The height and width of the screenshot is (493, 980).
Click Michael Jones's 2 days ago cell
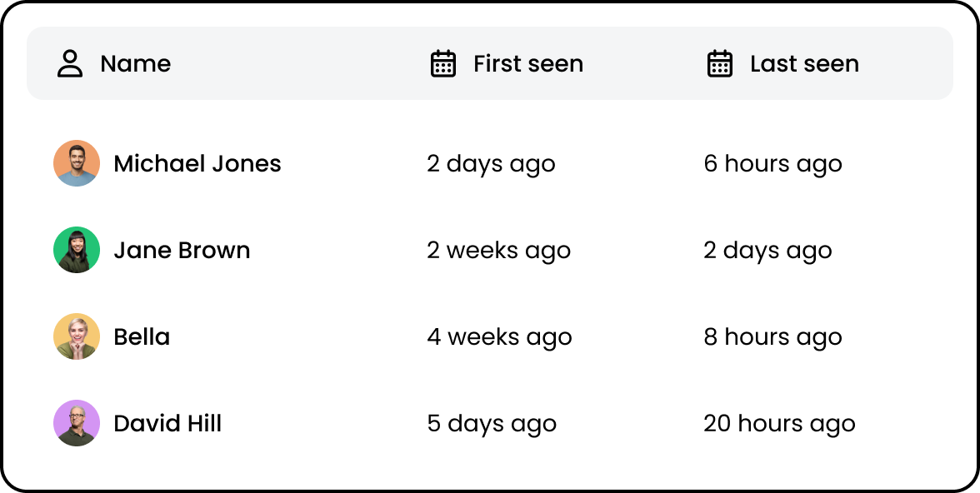[x=492, y=164]
